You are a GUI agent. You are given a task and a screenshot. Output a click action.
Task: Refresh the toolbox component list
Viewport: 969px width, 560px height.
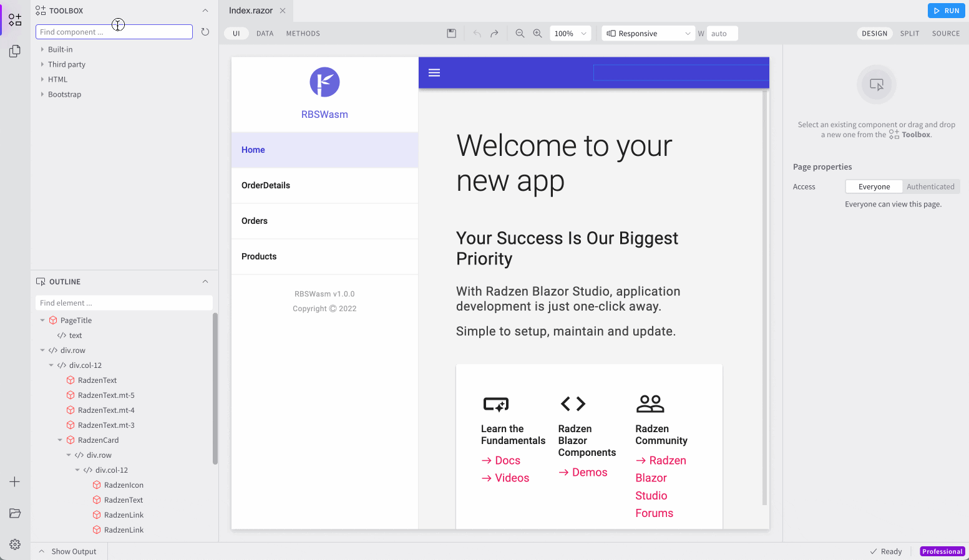pos(205,32)
